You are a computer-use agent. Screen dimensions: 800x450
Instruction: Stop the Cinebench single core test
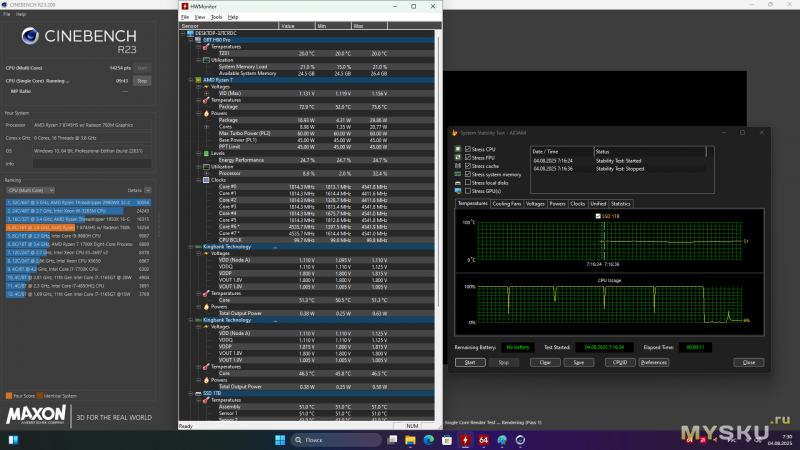point(142,81)
